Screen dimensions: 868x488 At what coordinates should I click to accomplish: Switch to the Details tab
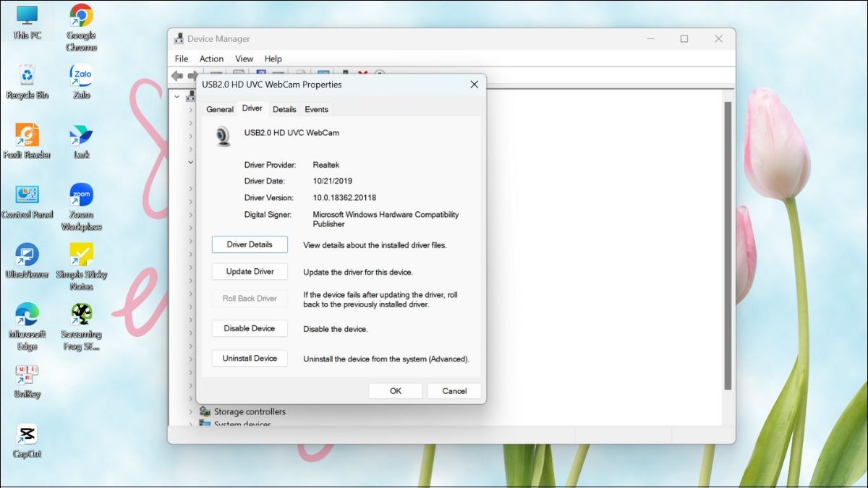pos(284,110)
